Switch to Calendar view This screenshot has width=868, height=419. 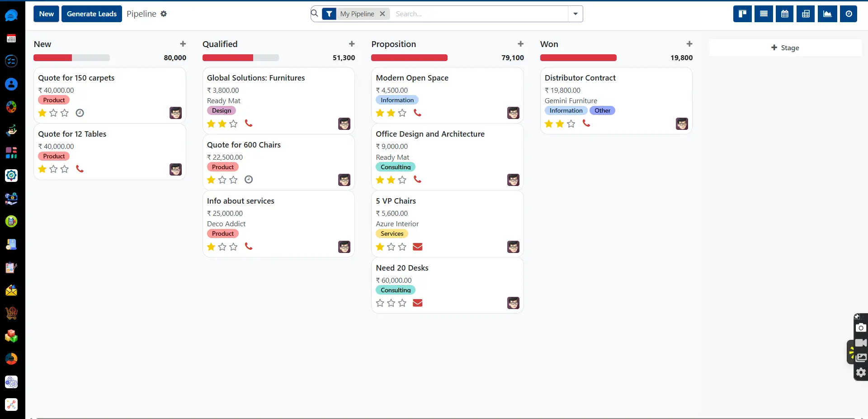coord(783,14)
